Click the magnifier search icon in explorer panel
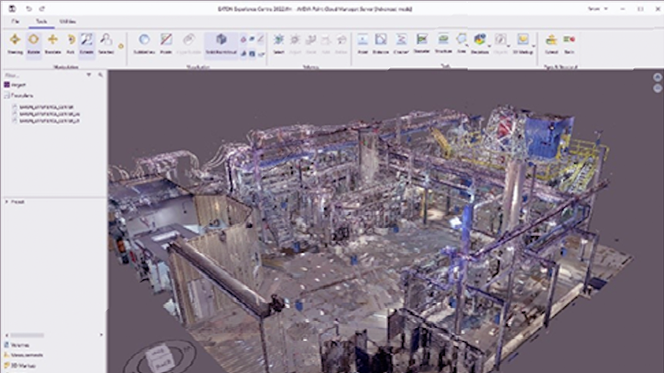Screen dimensions: 664x373 click(x=100, y=75)
